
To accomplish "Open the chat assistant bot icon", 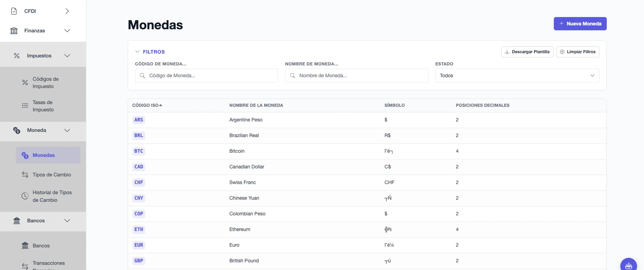I will pyautogui.click(x=629, y=266).
